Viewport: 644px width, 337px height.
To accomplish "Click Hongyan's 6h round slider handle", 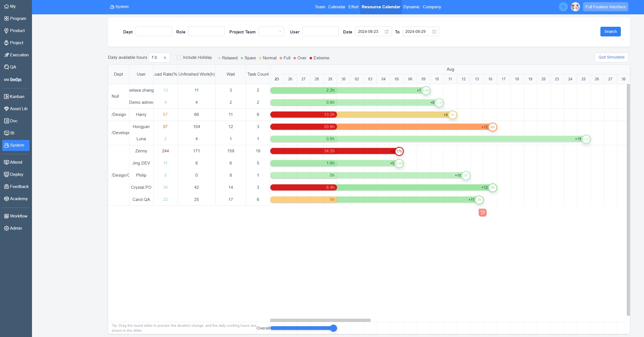I will [493, 127].
